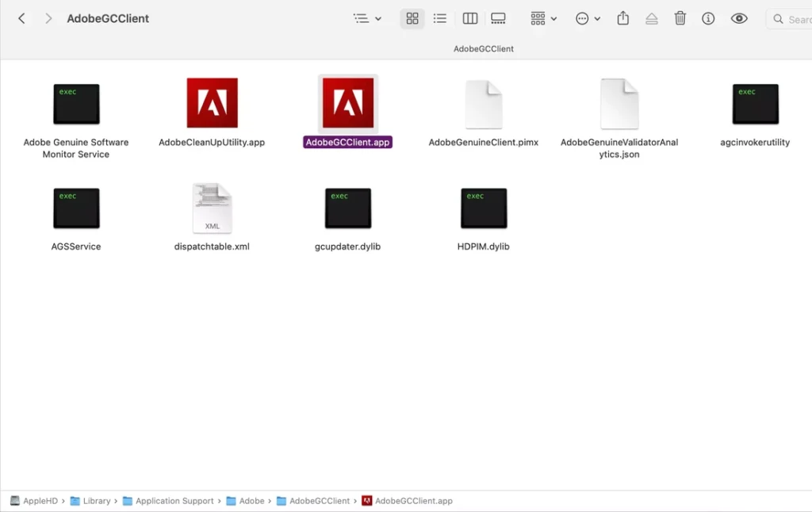This screenshot has height=512, width=812.
Task: Select the AGSService executable icon
Action: point(76,208)
